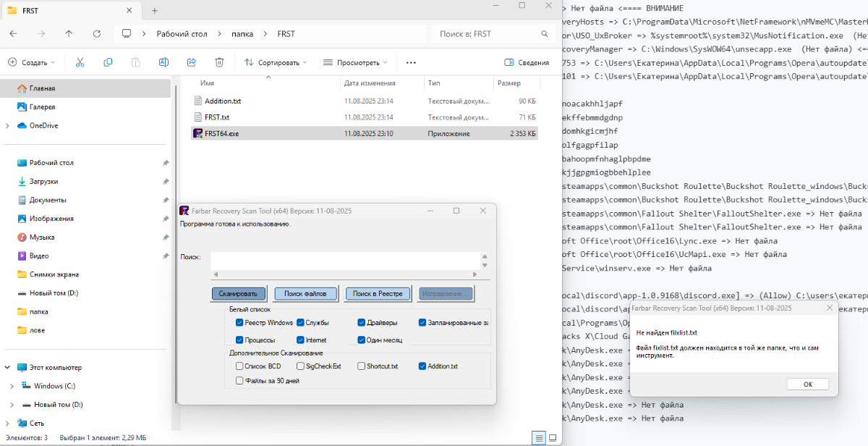868x446 pixels.
Task: Refresh the FRST folder view
Action: 96,33
